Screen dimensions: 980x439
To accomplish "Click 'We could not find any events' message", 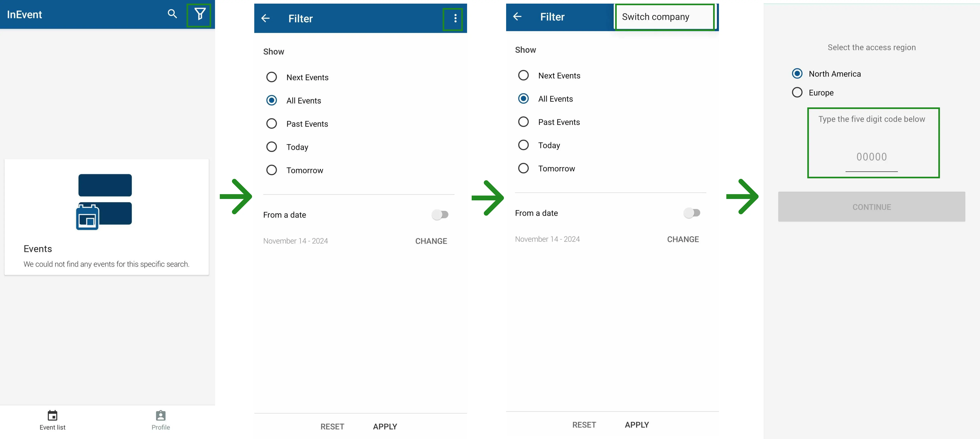I will pos(106,264).
